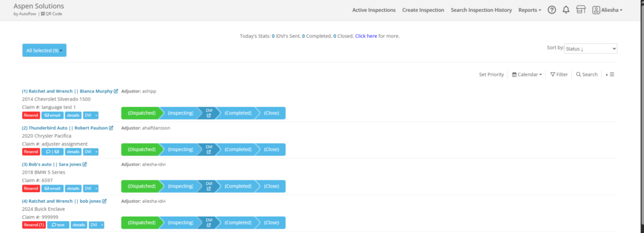Image resolution: width=644 pixels, height=233 pixels.
Task: Toggle the list view collapse icon
Action: pos(610,74)
